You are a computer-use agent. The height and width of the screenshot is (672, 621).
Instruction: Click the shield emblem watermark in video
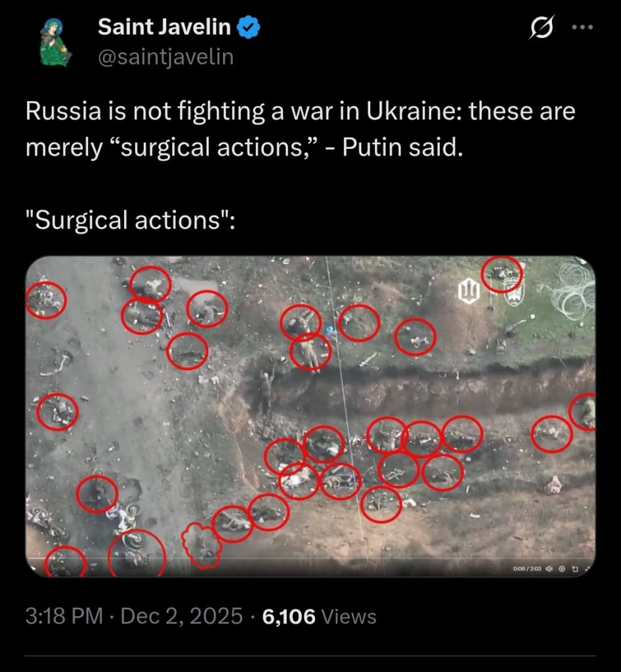[514, 291]
